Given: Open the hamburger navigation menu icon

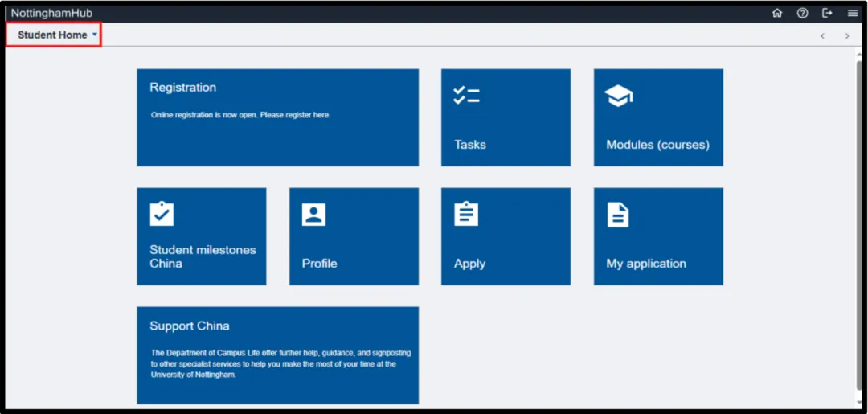Looking at the screenshot, I should 853,14.
